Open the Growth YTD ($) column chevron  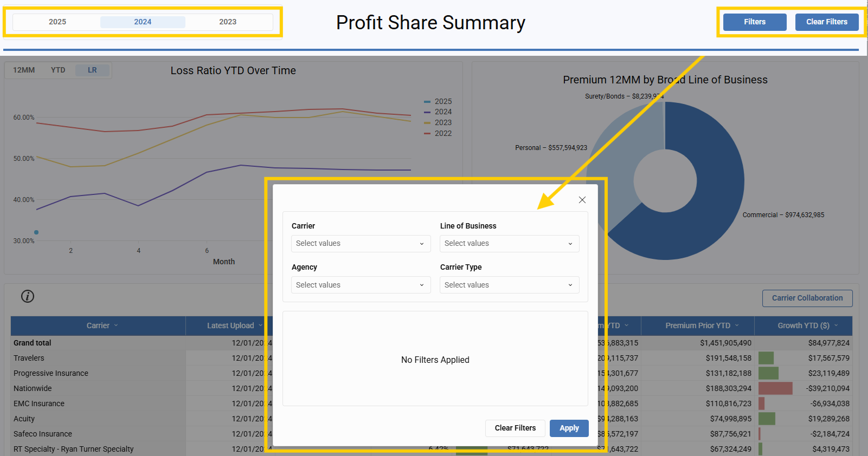[836, 325]
